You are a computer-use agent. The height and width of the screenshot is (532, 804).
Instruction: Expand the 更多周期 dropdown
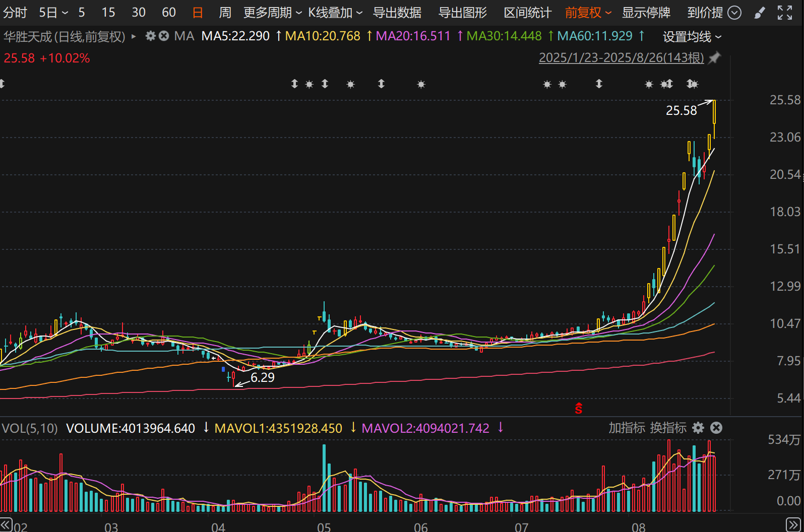coord(272,13)
